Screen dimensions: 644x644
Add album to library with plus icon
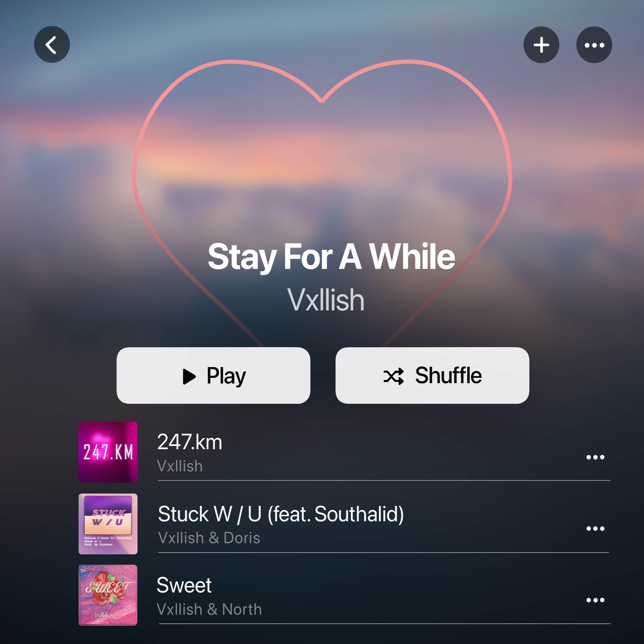pyautogui.click(x=541, y=45)
